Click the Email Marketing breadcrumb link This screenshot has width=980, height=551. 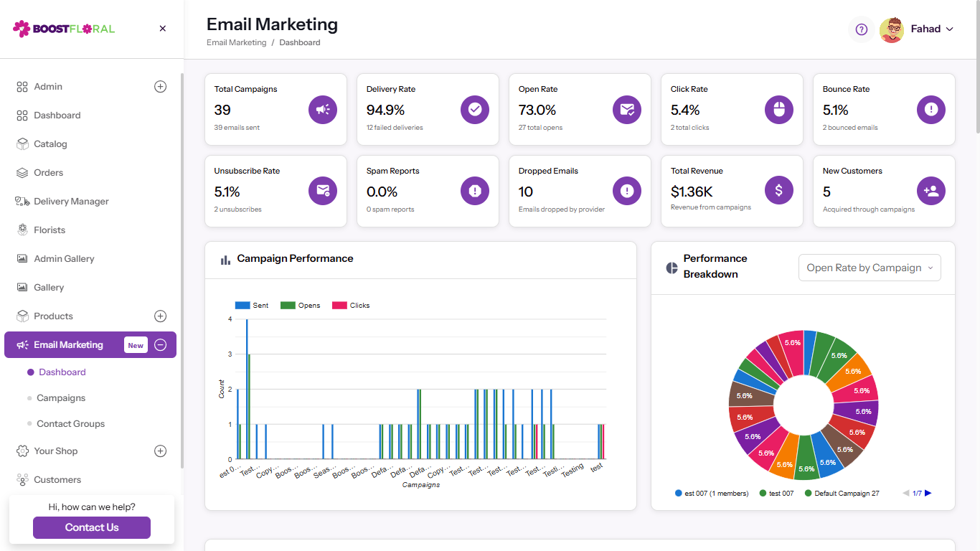(236, 42)
